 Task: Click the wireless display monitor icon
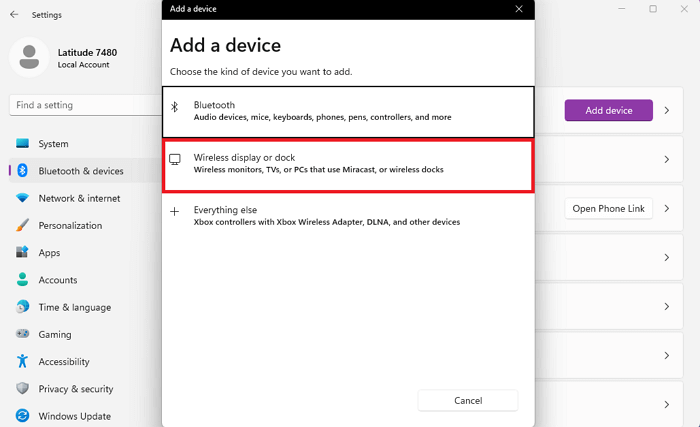(x=175, y=159)
